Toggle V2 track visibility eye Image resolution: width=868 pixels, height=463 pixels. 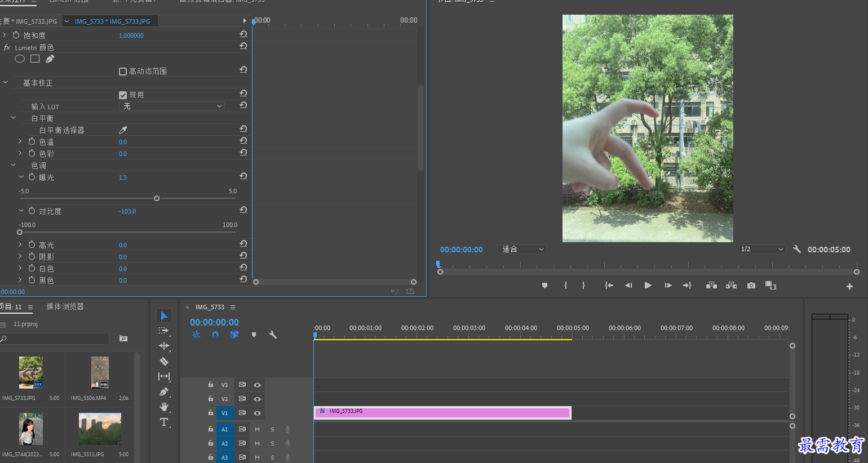(x=257, y=399)
